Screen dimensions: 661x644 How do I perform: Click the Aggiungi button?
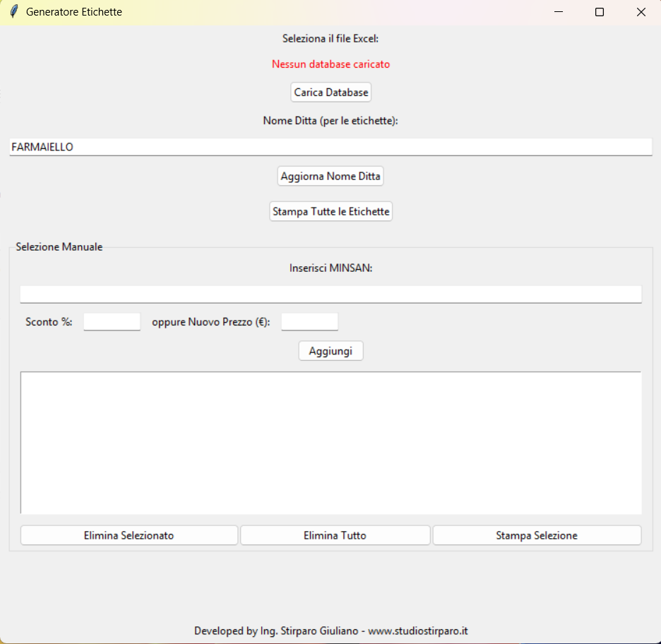330,351
